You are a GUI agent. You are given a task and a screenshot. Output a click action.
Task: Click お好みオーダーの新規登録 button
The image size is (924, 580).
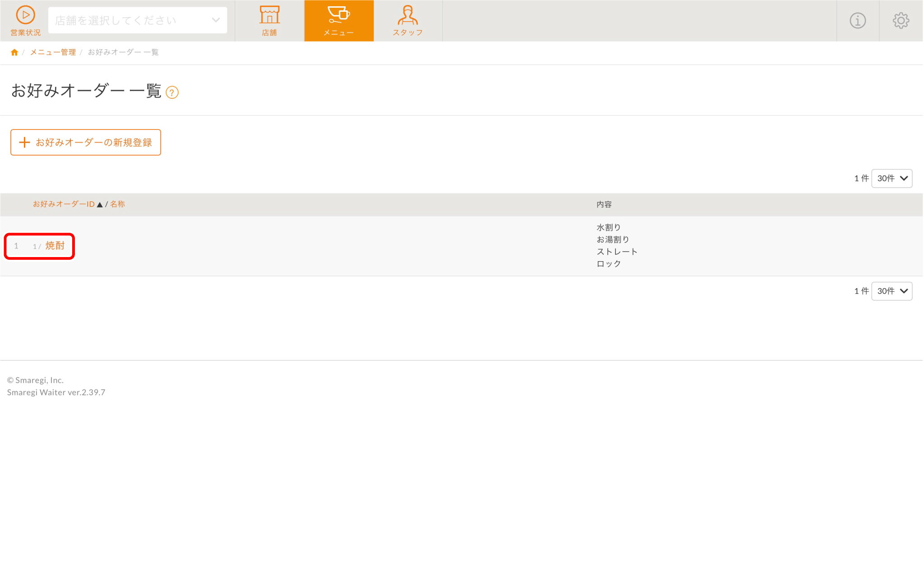pyautogui.click(x=86, y=143)
